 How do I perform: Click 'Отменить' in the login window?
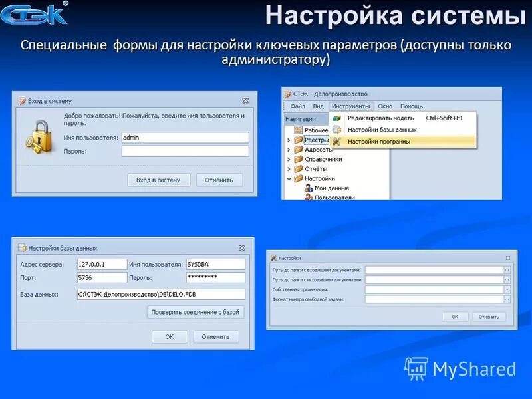(219, 180)
